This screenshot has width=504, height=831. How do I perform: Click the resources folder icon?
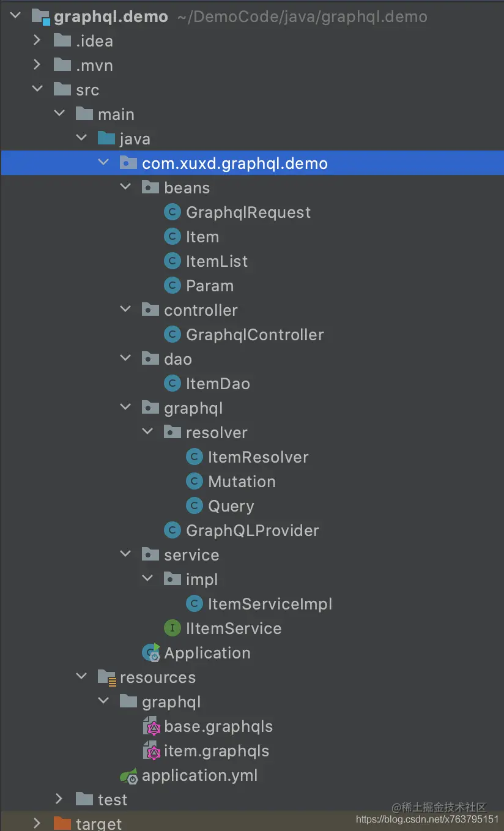coord(106,677)
